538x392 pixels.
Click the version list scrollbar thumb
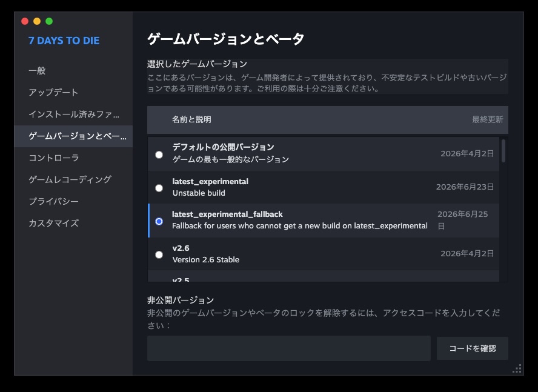503,151
